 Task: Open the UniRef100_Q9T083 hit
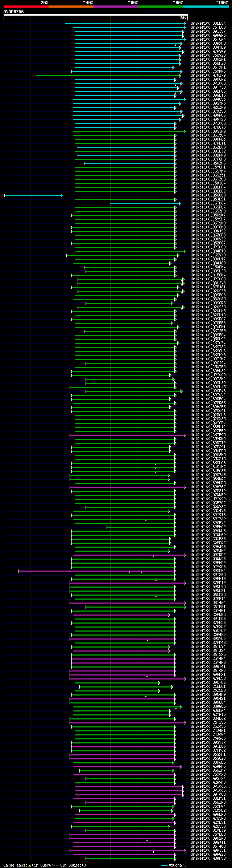pos(208,795)
